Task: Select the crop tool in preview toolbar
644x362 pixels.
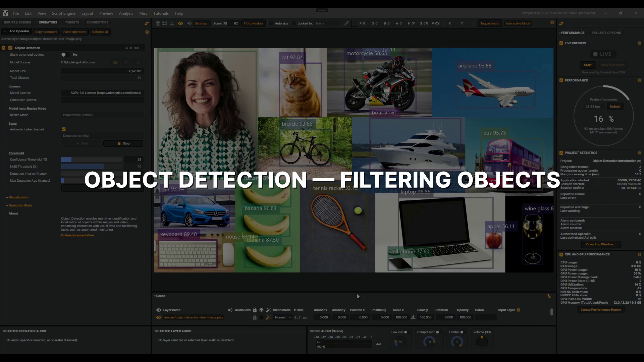Action: coord(171,23)
